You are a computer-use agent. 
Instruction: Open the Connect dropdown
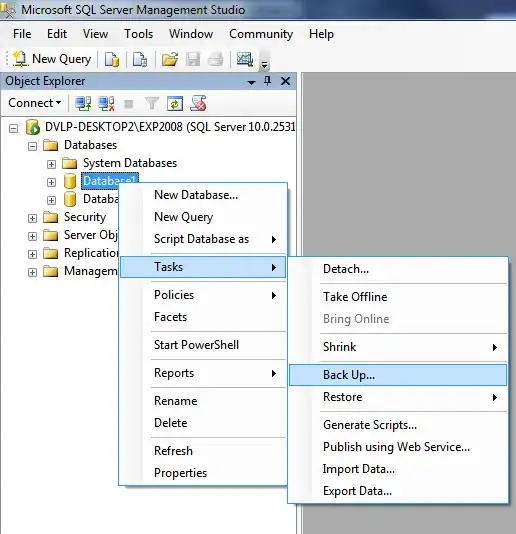click(35, 103)
